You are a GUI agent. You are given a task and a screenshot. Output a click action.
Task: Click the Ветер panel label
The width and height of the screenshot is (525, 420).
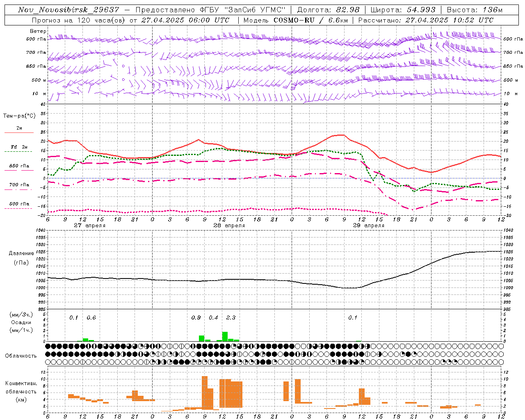point(38,31)
